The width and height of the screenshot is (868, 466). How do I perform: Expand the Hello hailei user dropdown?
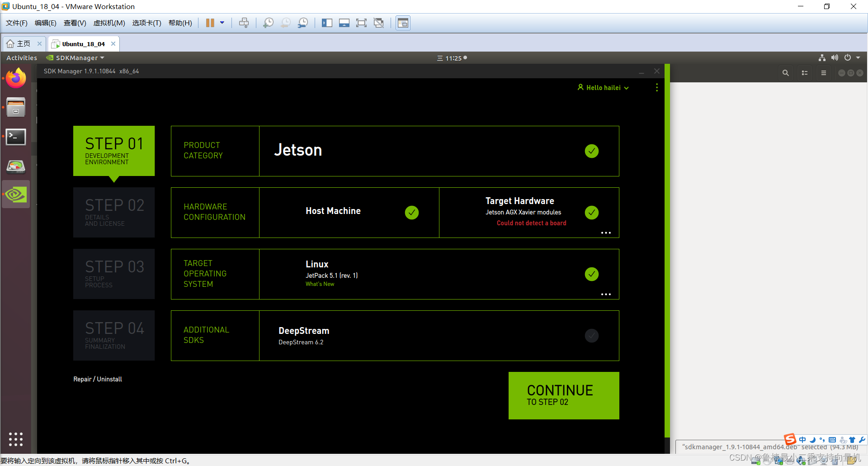point(603,88)
